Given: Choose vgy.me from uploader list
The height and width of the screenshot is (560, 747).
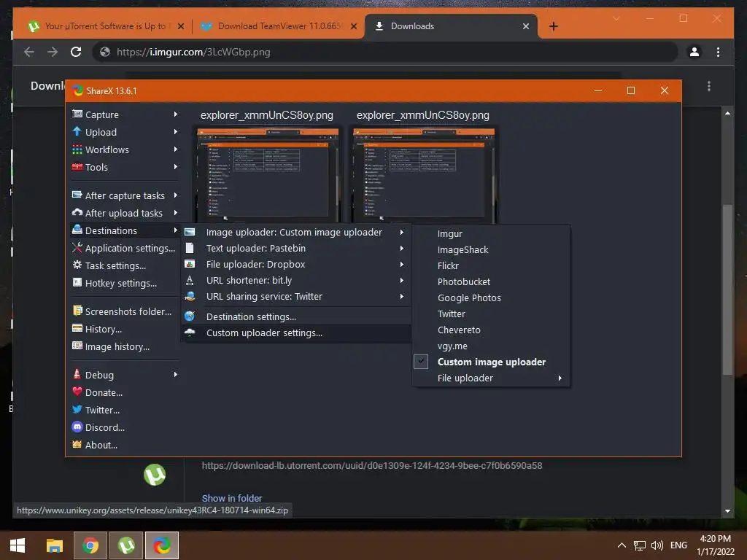Looking at the screenshot, I should 491,346.
